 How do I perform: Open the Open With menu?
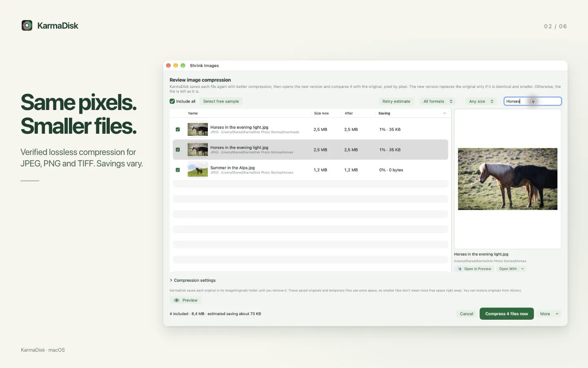(511, 269)
